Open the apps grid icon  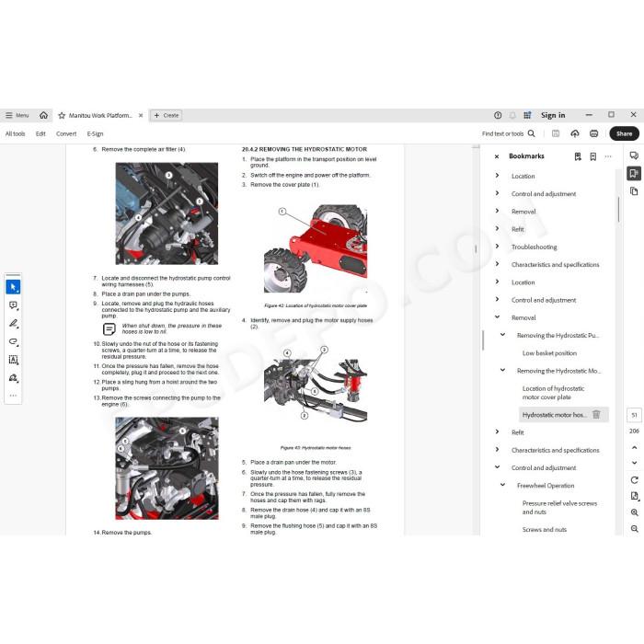pyautogui.click(x=527, y=115)
